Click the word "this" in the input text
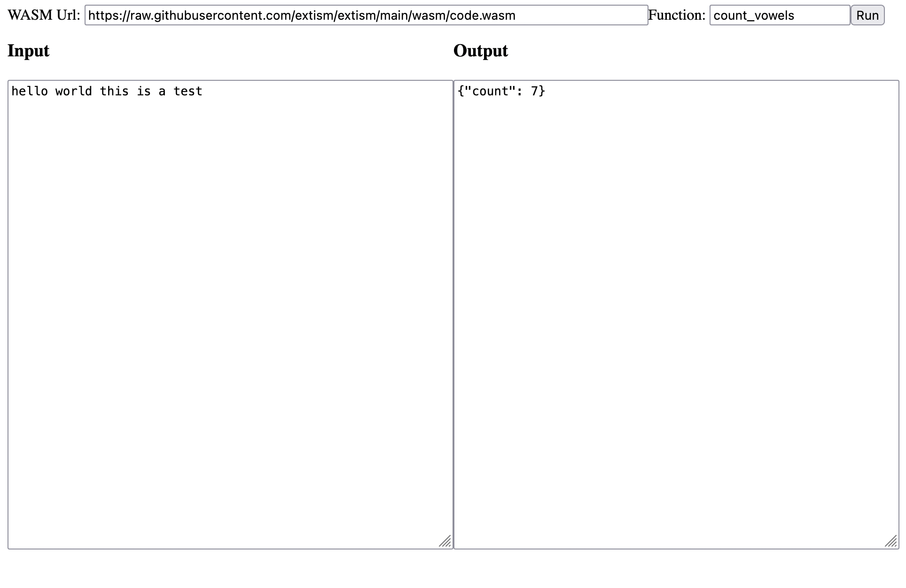 tap(114, 91)
